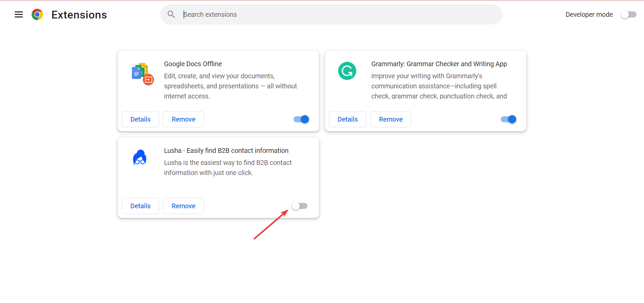
Task: Click the Grammarly extension title text
Action: click(x=439, y=64)
